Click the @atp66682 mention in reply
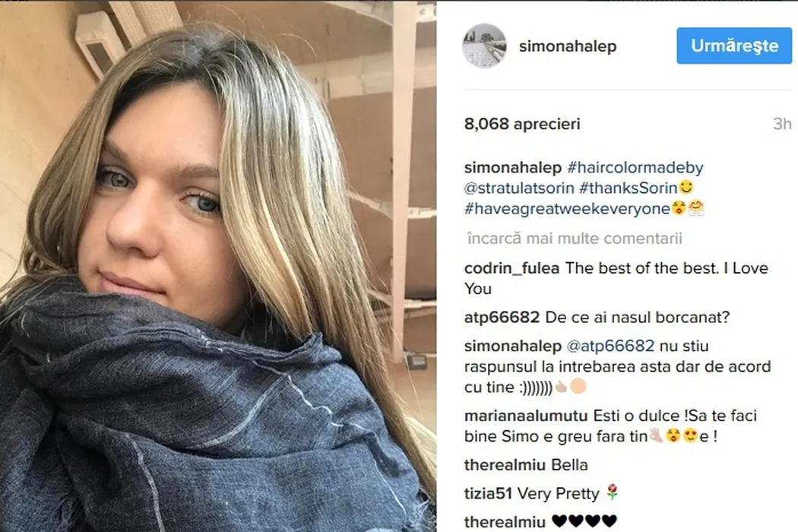The image size is (798, 532). pyautogui.click(x=610, y=346)
